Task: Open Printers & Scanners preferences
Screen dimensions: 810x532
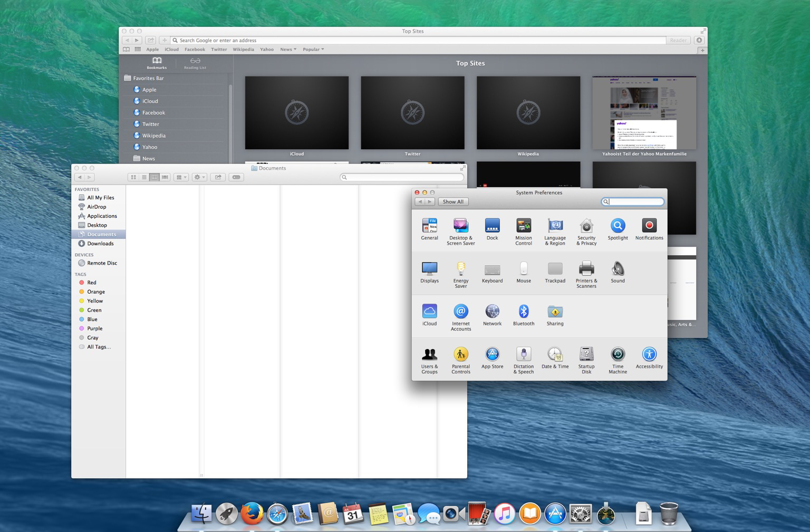Action: click(586, 275)
